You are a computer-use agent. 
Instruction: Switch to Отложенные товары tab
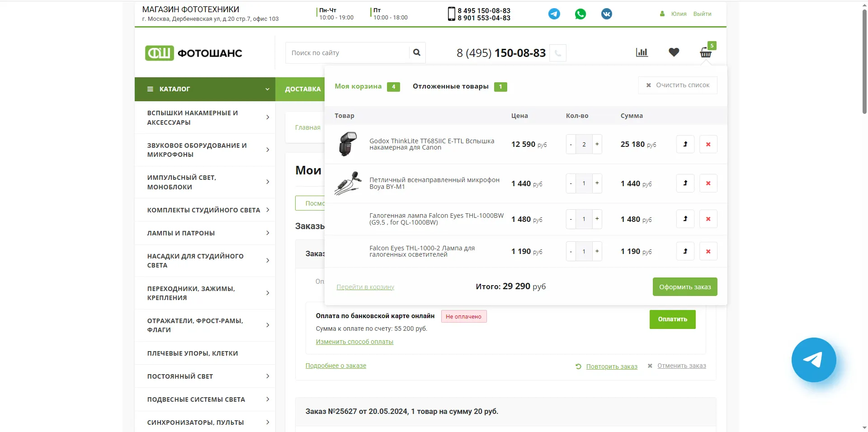[460, 86]
